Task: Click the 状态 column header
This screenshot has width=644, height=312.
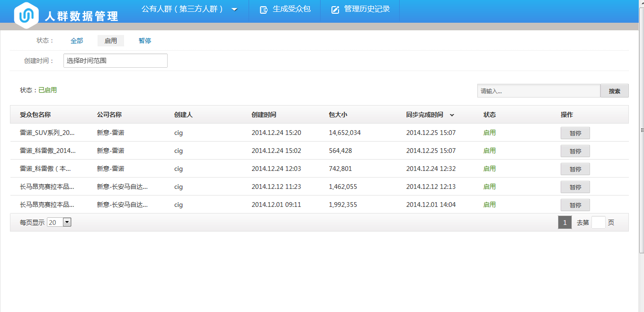Action: click(490, 115)
